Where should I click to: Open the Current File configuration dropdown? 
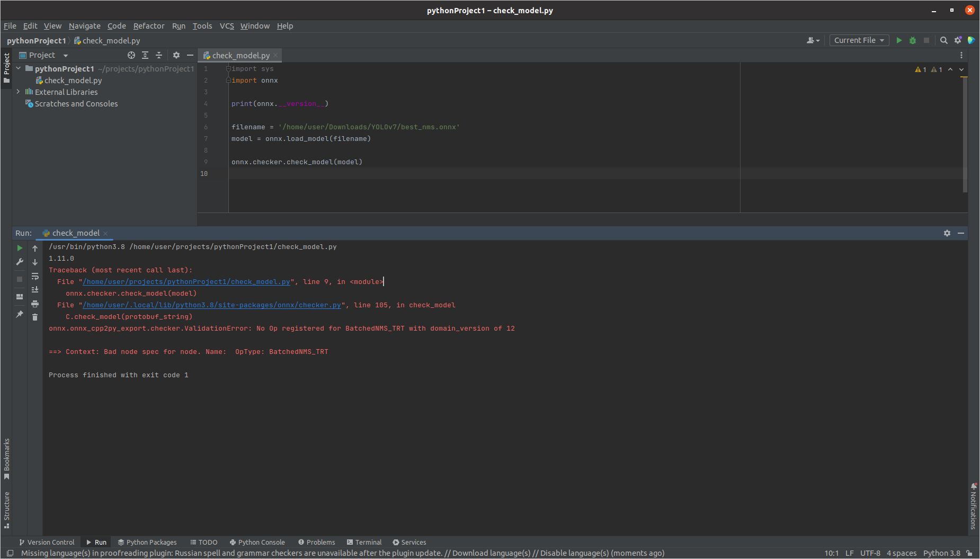coord(859,40)
